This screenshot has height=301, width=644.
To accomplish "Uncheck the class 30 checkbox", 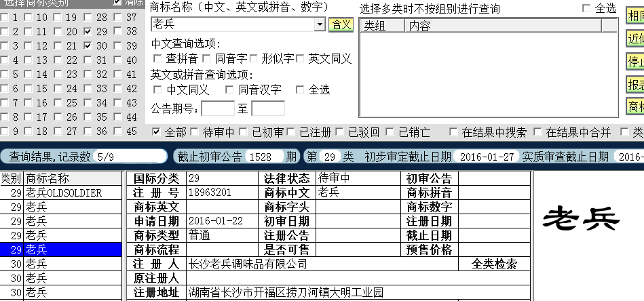I will (88, 45).
